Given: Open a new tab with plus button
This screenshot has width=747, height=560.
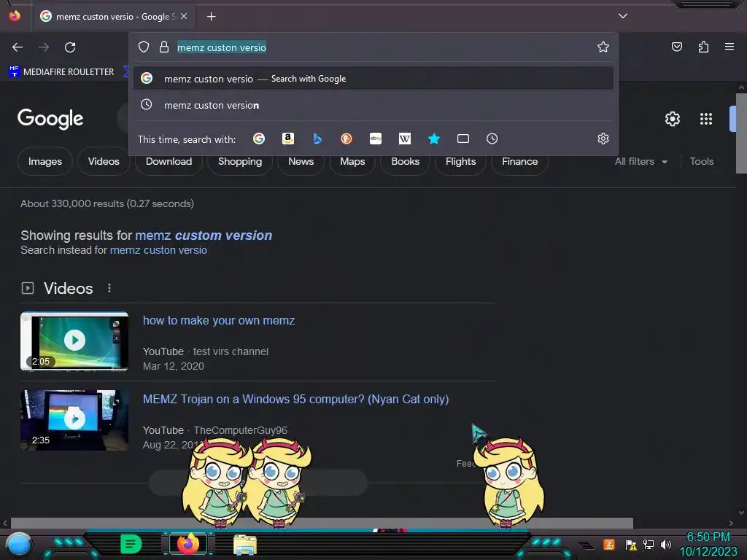Looking at the screenshot, I should pyautogui.click(x=211, y=17).
